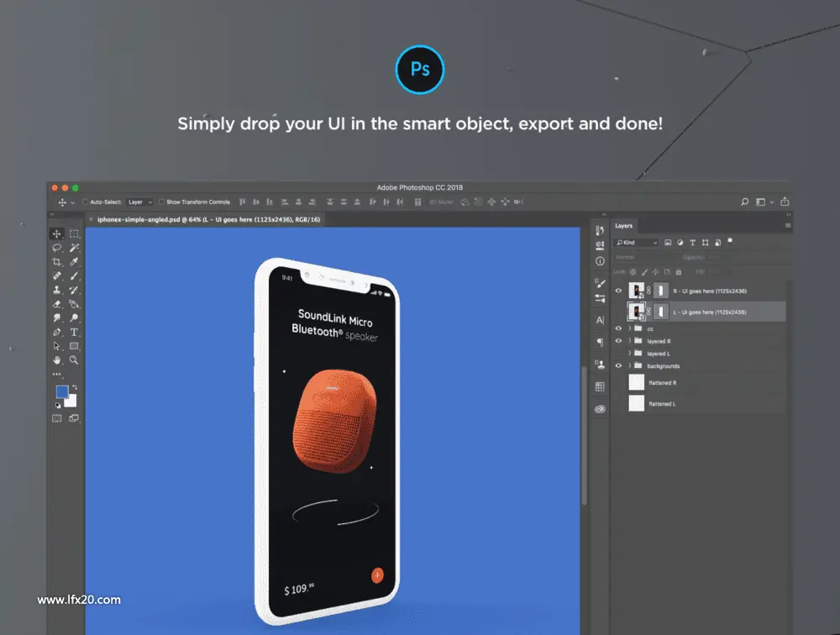Select the Crop tool
The image size is (840, 635).
pos(57,261)
